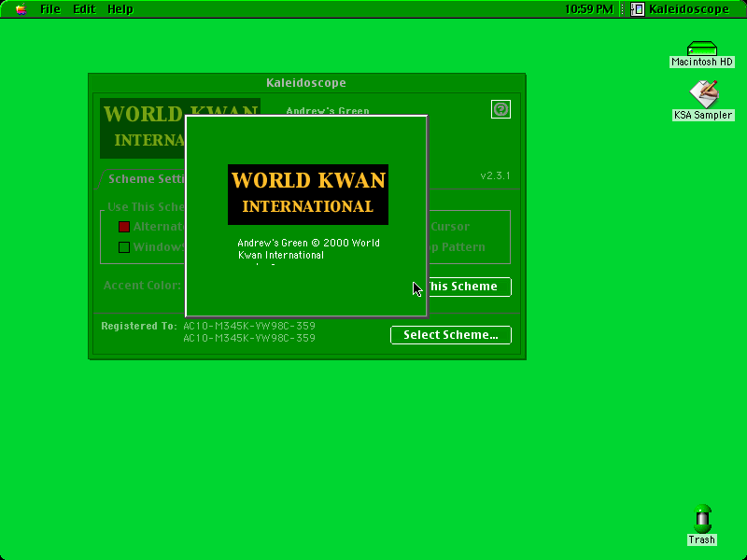Click the Kaleidoscope window title bar
Viewport: 747px width, 560px height.
point(307,82)
